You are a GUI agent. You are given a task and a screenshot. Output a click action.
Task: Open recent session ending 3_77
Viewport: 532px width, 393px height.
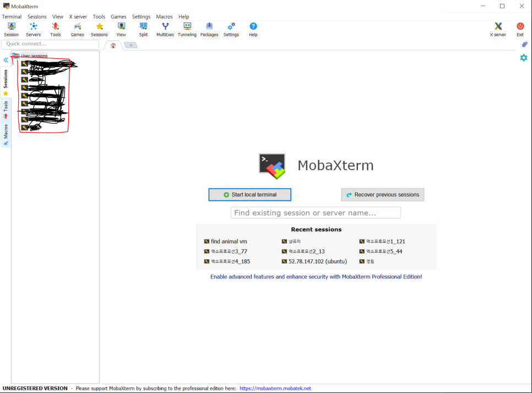point(226,251)
